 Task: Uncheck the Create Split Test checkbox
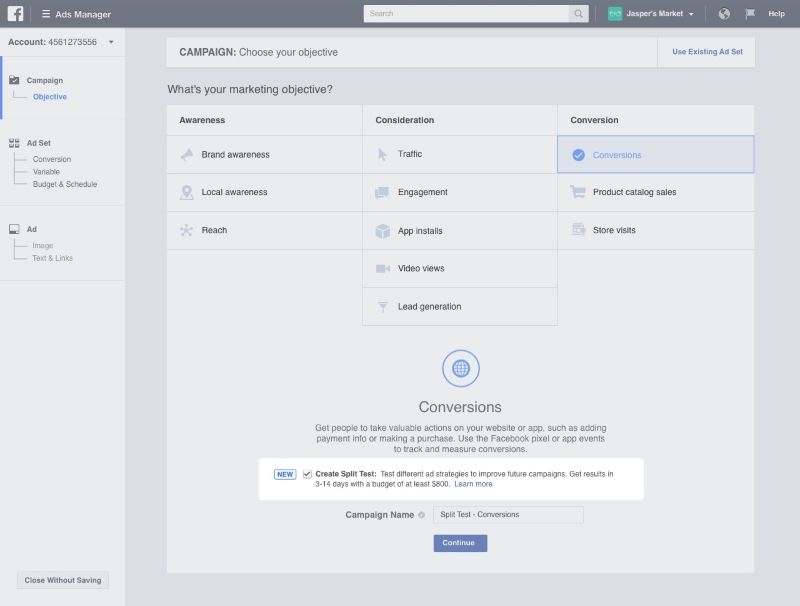[x=307, y=474]
